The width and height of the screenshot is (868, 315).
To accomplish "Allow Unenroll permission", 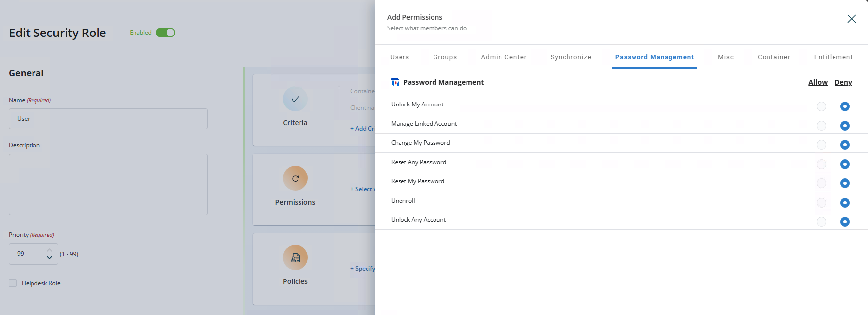I will (821, 203).
